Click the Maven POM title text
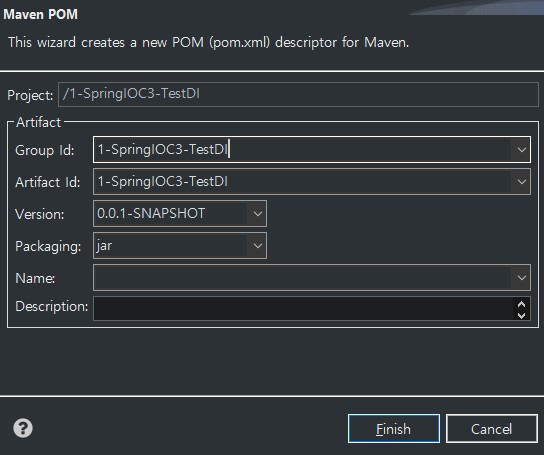The width and height of the screenshot is (544, 455). point(41,15)
